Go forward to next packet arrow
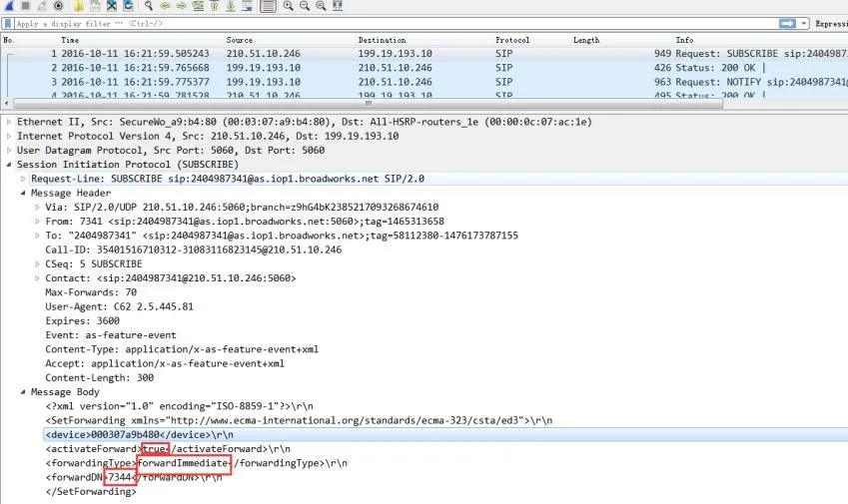The height and width of the screenshot is (504, 848). tap(181, 6)
